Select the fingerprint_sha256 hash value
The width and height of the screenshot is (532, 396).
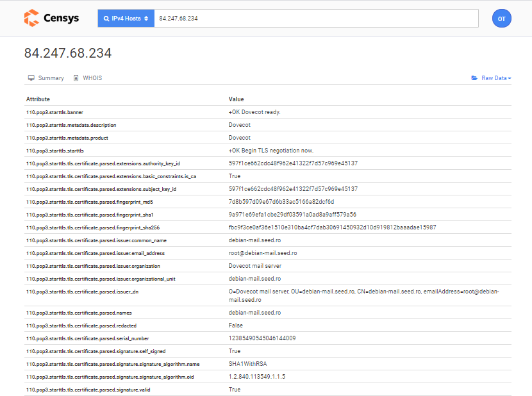coord(332,227)
